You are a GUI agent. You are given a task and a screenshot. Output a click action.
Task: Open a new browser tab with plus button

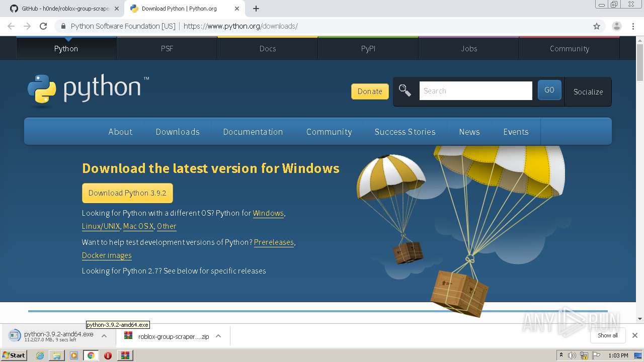click(x=256, y=9)
